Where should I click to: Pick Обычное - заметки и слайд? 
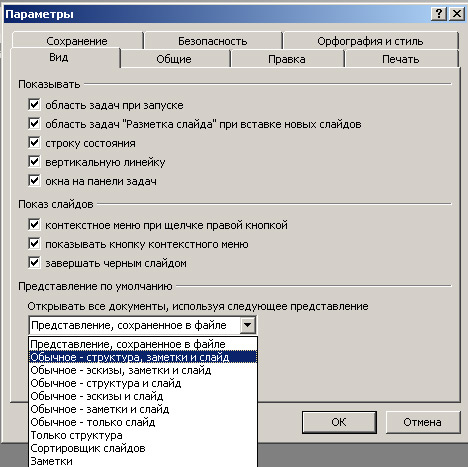click(143, 409)
